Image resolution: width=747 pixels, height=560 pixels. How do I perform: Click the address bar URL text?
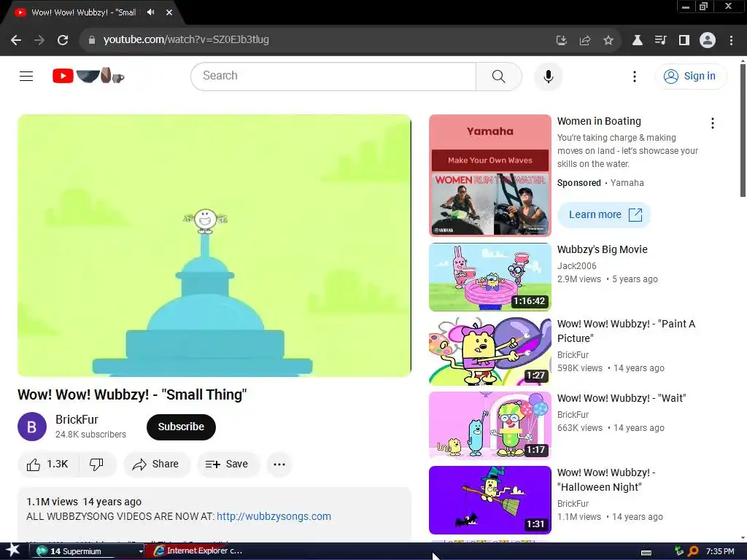(x=186, y=40)
